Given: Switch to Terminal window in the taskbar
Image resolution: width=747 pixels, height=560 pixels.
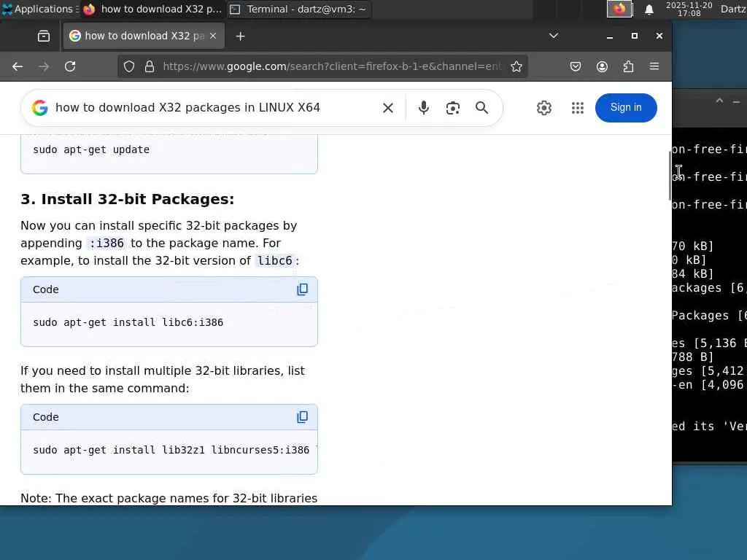Looking at the screenshot, I should click(x=298, y=9).
